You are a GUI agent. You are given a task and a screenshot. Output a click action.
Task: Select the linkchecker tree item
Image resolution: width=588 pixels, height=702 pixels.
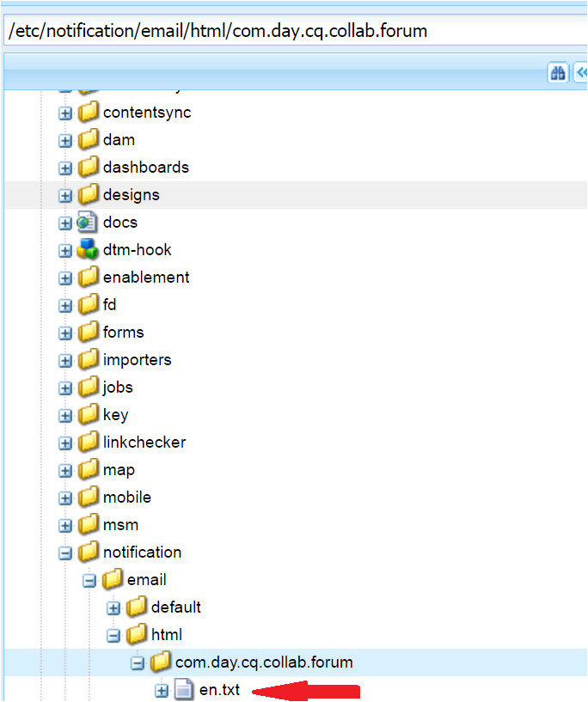(x=144, y=443)
